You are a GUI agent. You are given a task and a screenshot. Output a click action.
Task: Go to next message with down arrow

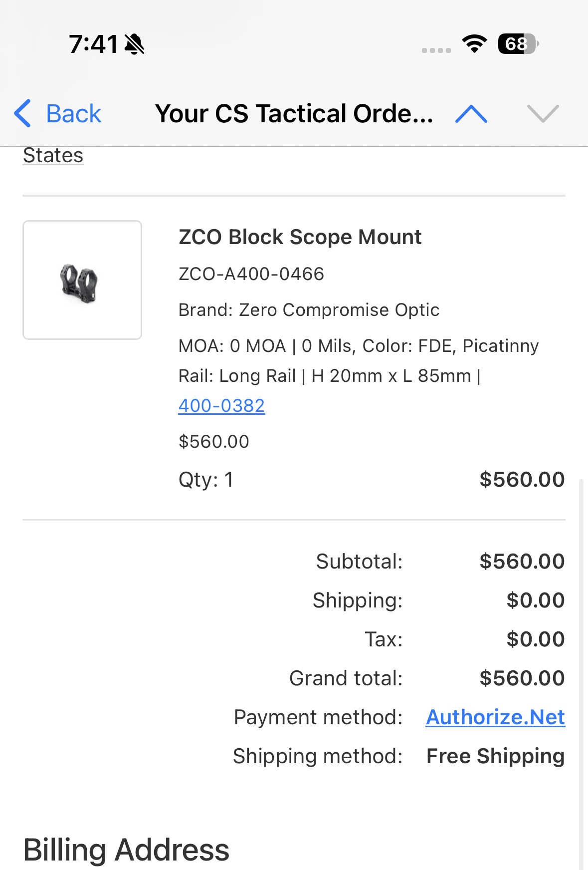click(543, 114)
